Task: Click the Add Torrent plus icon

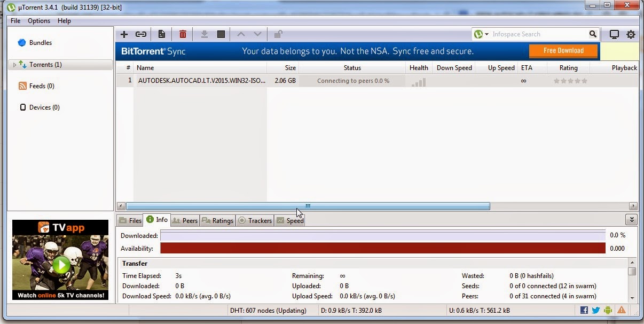Action: (124, 34)
